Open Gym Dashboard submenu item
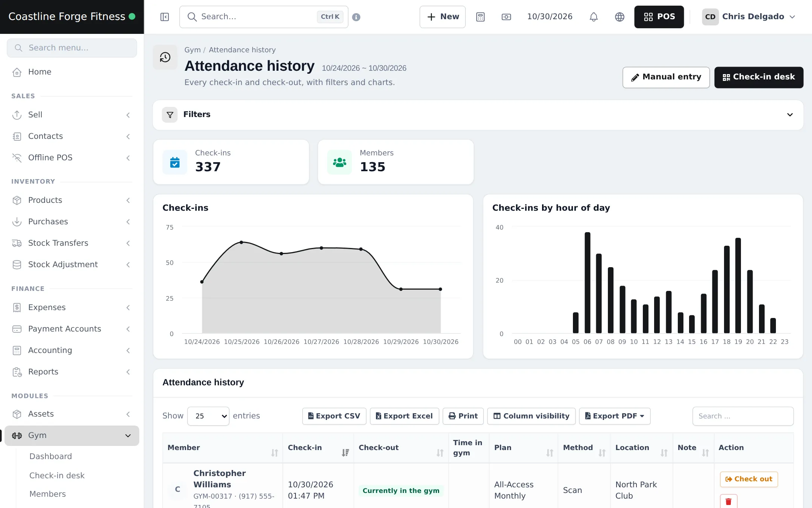 pyautogui.click(x=50, y=456)
